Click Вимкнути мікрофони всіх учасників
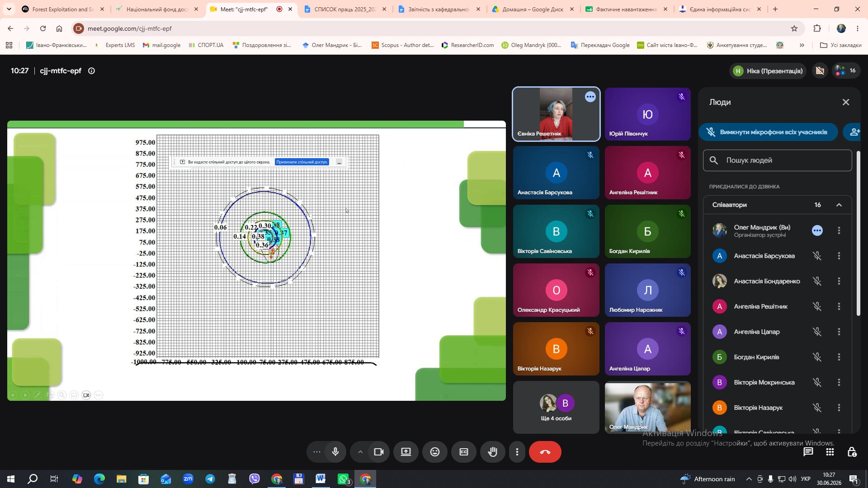The height and width of the screenshot is (488, 868). [x=768, y=132]
